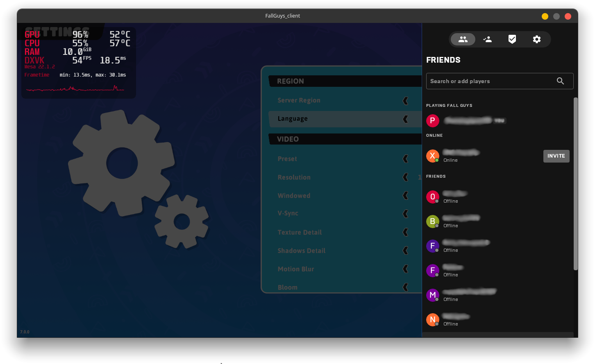
Task: Change Server Region with left arrow
Action: 405,101
